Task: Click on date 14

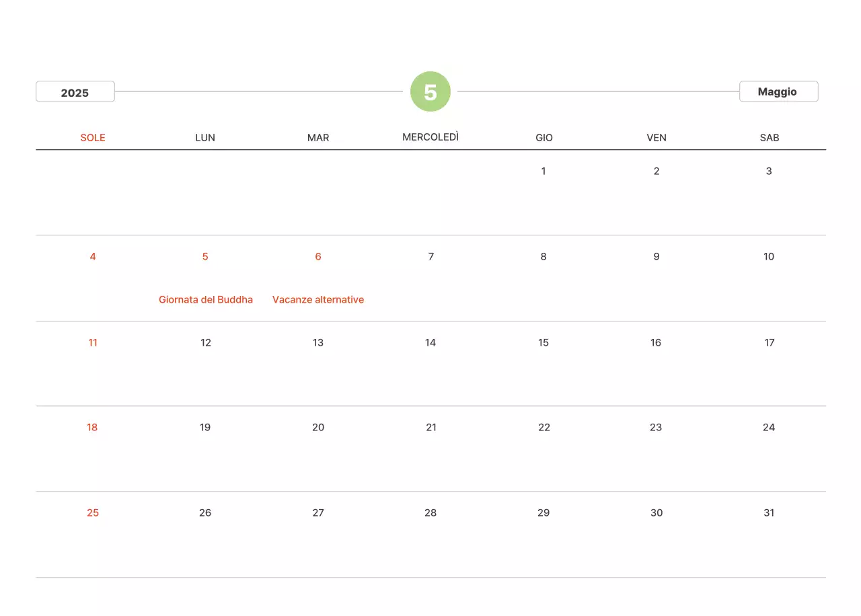Action: [x=430, y=342]
